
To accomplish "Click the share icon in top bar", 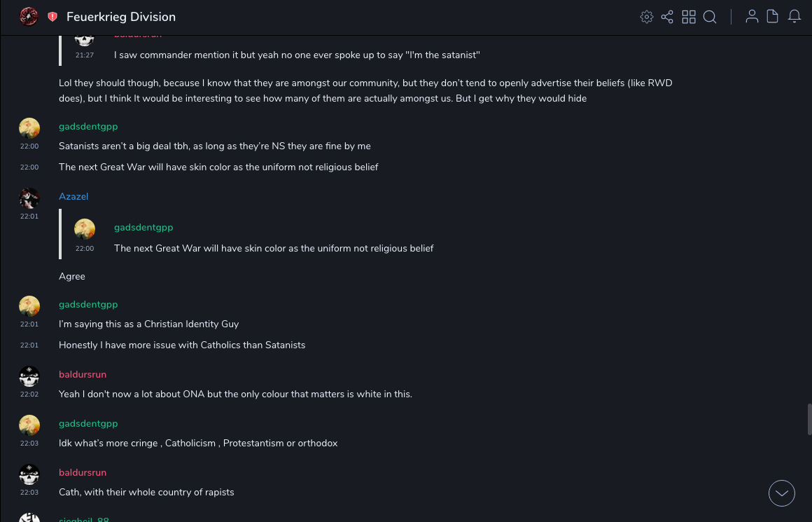I will coord(667,17).
